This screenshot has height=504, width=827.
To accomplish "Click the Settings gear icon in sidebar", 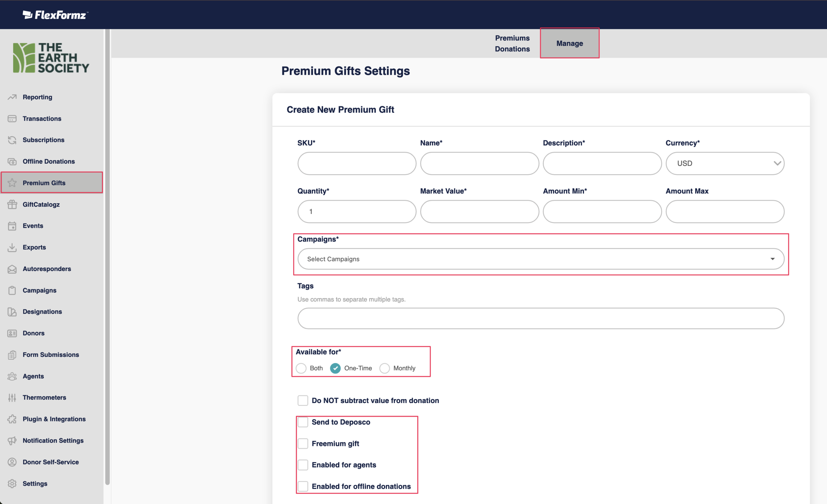I will tap(12, 483).
